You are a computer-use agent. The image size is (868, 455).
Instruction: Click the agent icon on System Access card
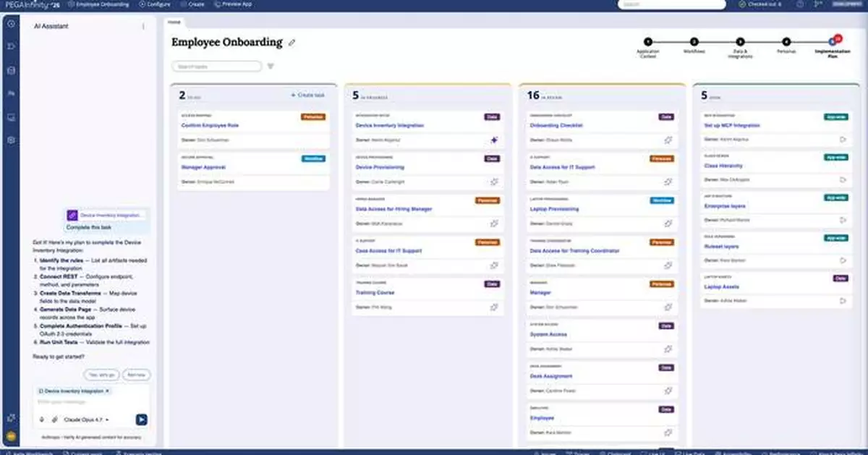click(669, 349)
